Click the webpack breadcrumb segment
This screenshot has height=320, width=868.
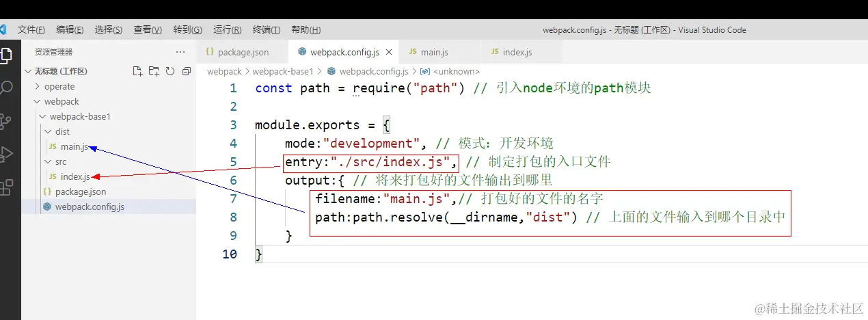[224, 71]
